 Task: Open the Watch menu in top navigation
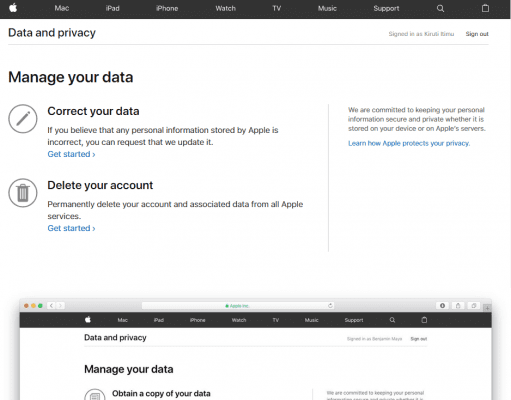click(226, 8)
